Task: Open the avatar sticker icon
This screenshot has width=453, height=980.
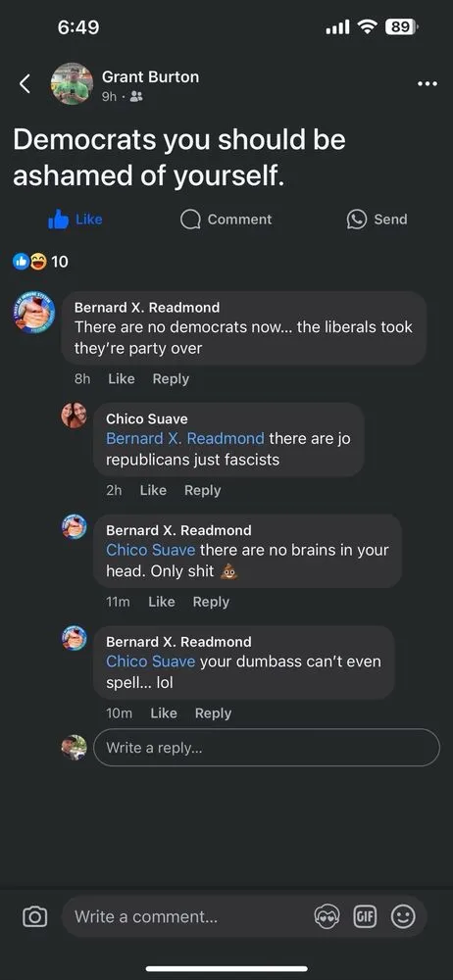Action: point(327,916)
